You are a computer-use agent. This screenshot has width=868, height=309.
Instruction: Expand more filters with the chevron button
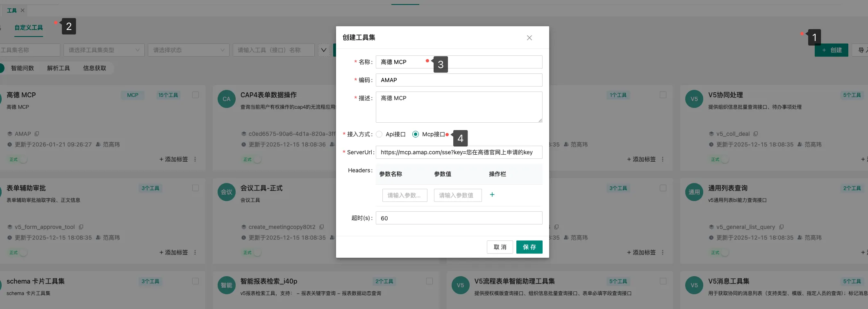(324, 50)
